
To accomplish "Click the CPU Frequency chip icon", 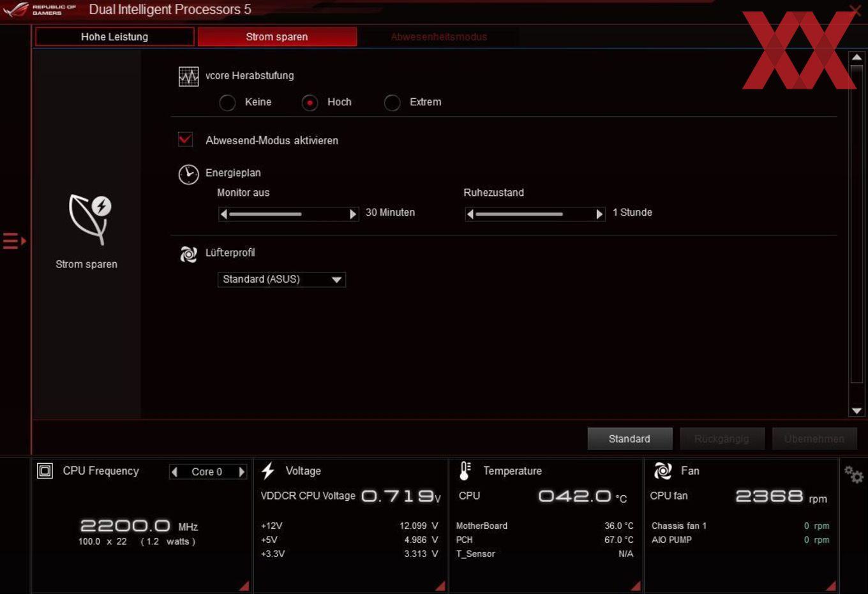I will tap(45, 471).
